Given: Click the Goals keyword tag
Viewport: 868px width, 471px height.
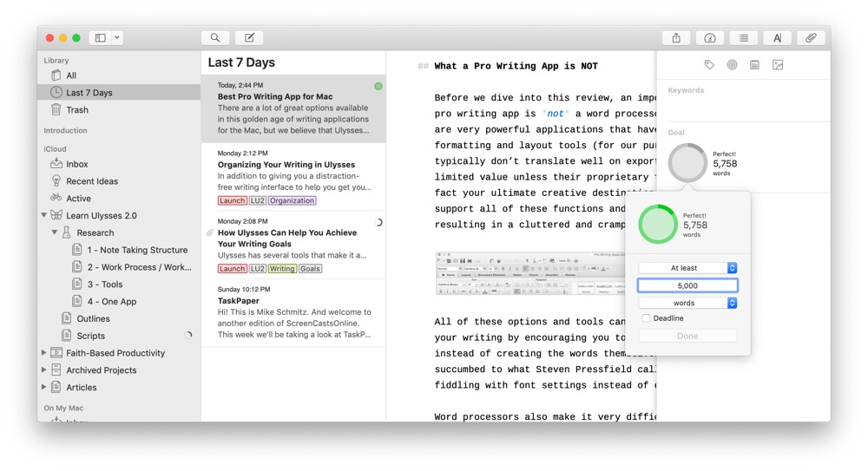Looking at the screenshot, I should pos(310,268).
